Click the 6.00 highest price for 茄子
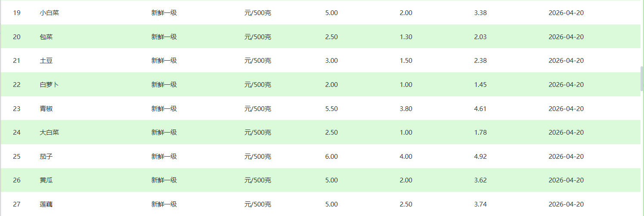This screenshot has height=216, width=644. click(331, 157)
